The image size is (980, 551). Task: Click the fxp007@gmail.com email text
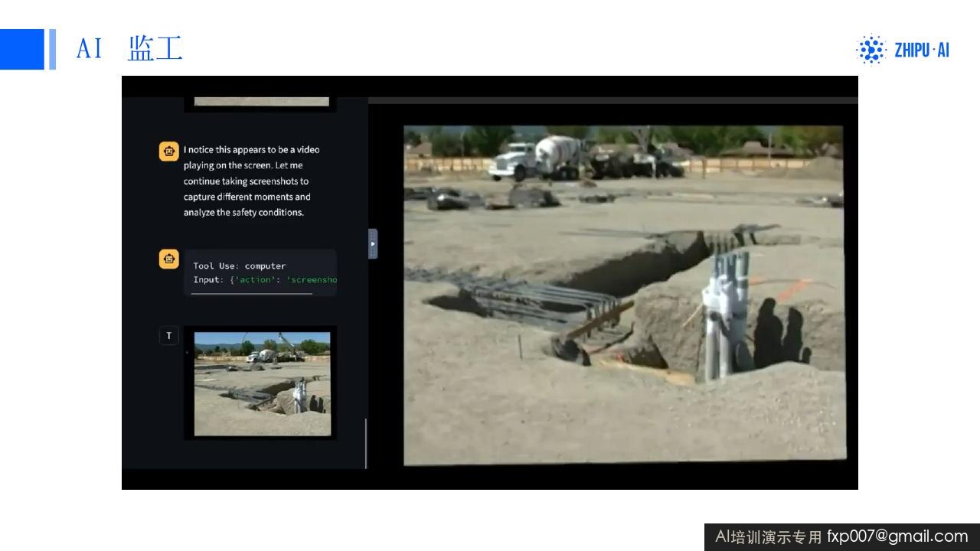click(x=897, y=536)
